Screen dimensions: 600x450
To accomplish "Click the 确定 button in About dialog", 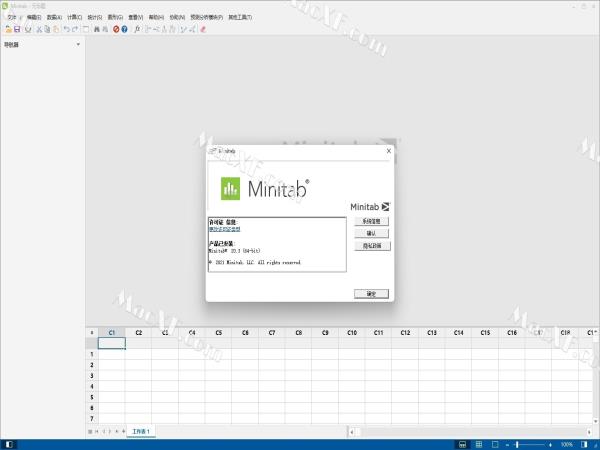I will point(372,294).
